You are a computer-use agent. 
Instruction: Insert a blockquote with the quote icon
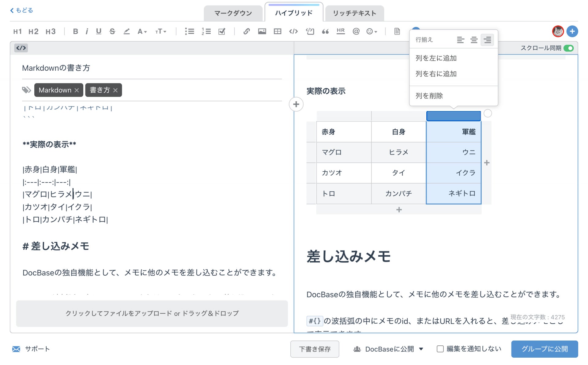pos(325,31)
